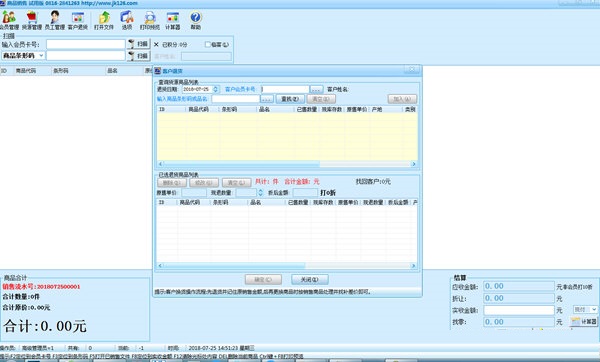600x362 pixels.
Task: Open the help (帮助) question mark icon
Action: pos(196,20)
